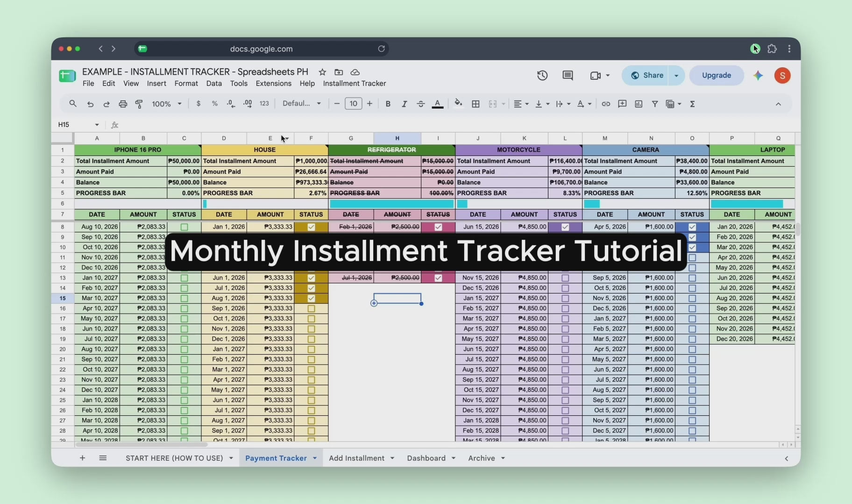The height and width of the screenshot is (504, 852).
Task: View cloud save status
Action: pos(355,72)
